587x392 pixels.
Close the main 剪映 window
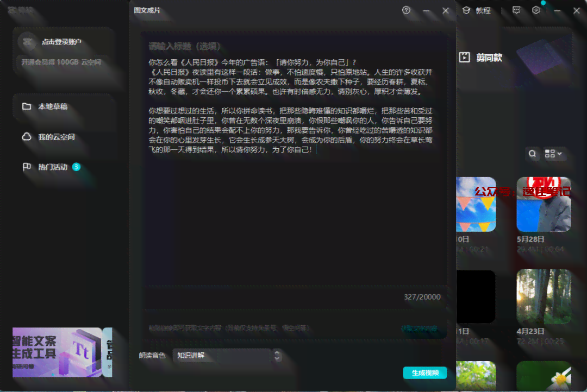tap(577, 11)
